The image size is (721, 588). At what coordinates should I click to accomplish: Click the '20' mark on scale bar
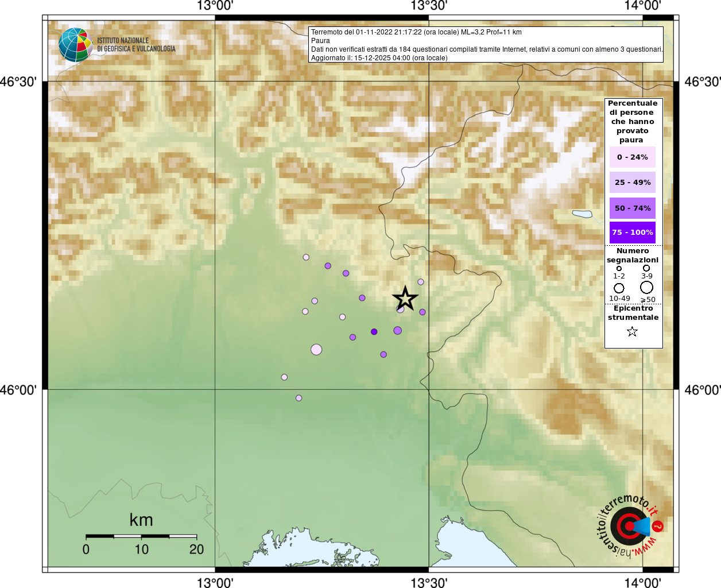(197, 550)
